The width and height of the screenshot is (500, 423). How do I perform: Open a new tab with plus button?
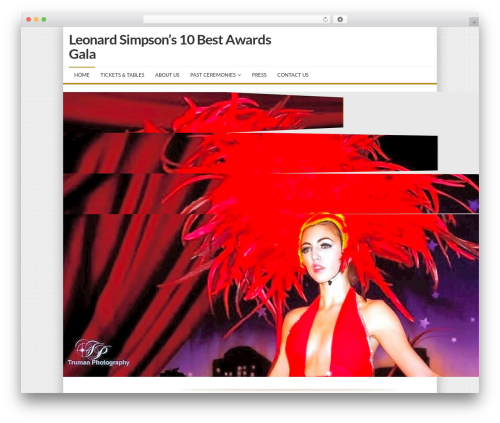(474, 22)
